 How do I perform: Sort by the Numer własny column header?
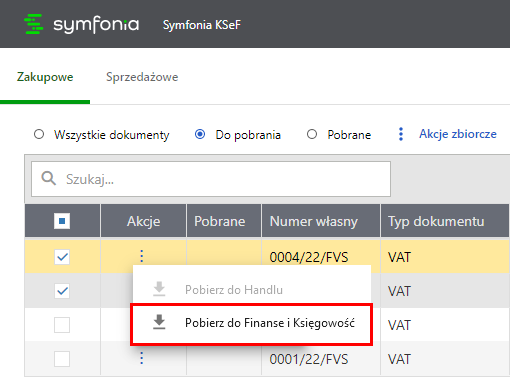314,221
